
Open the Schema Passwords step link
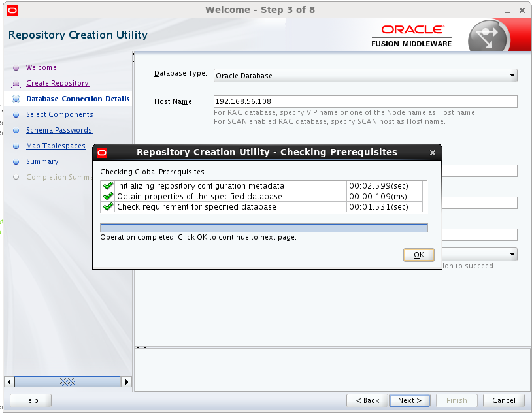59,130
